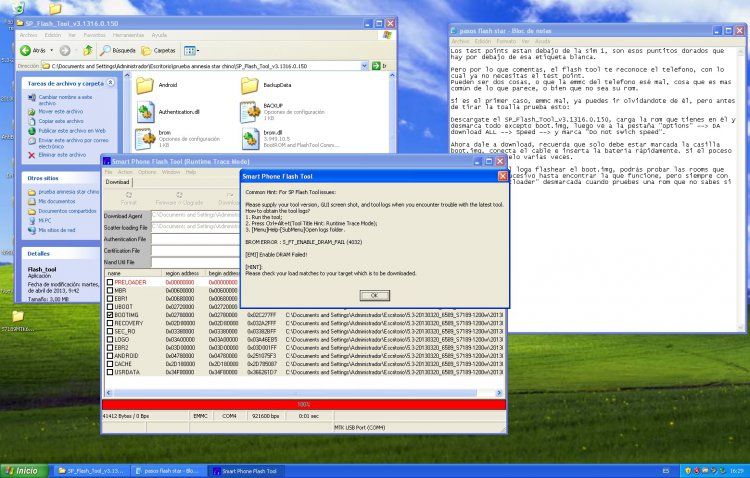Click the red 100% progress bar
Image resolution: width=750 pixels, height=478 pixels.
(304, 405)
